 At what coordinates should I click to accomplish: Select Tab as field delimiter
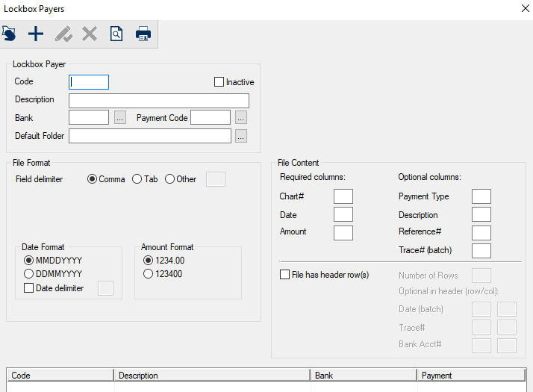137,179
